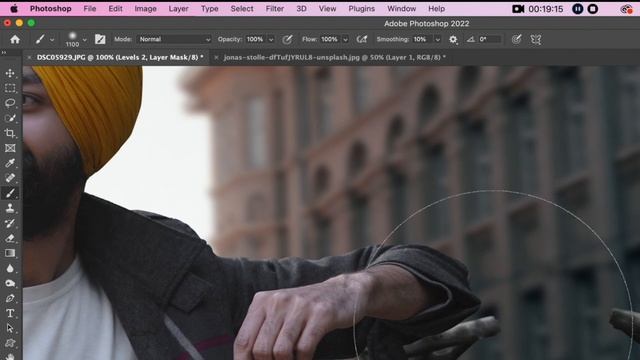
Task: Switch to the jonas-stolle unsplash document tab
Action: pyautogui.click(x=334, y=58)
